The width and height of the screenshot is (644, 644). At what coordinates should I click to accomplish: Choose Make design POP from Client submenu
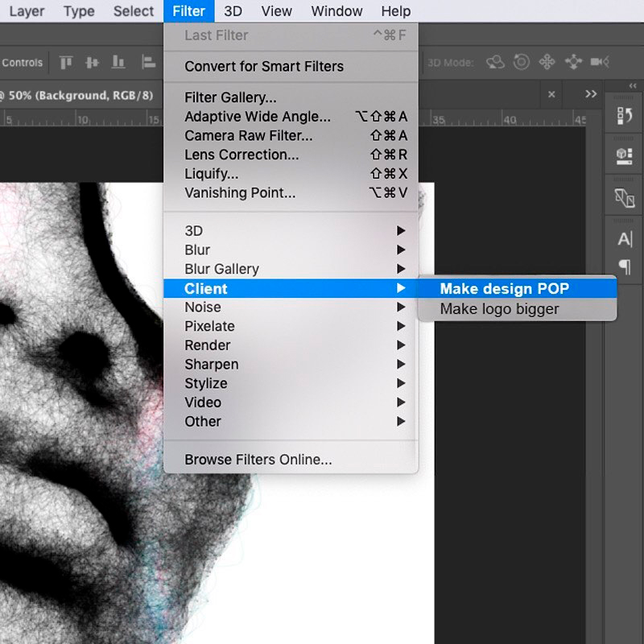(x=505, y=288)
